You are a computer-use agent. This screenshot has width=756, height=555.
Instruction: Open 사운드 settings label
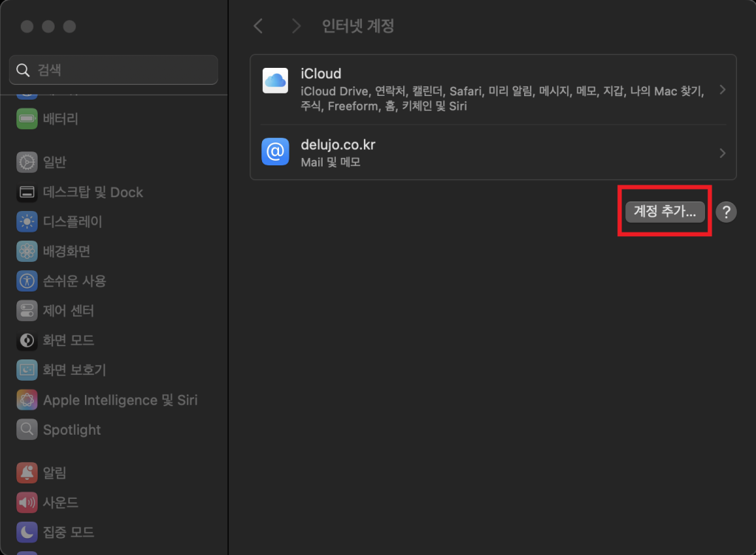click(x=61, y=503)
